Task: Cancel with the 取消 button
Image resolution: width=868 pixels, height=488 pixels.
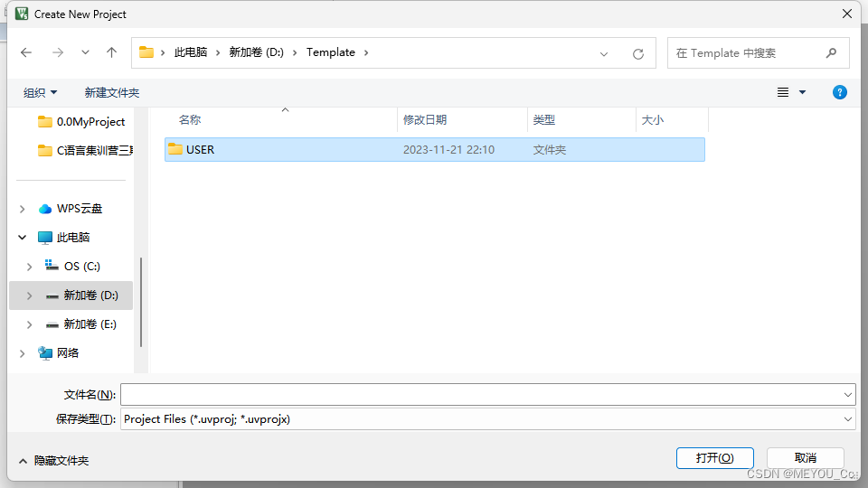Action: (805, 458)
